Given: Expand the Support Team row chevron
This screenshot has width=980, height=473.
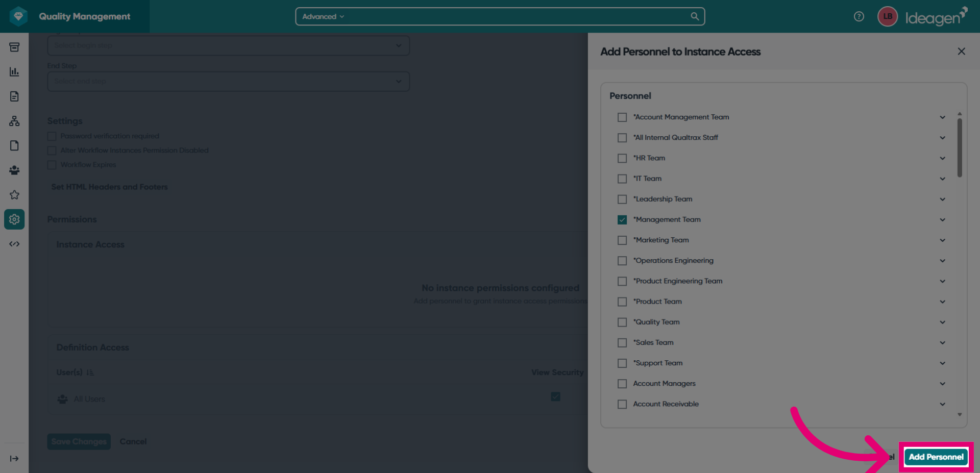Looking at the screenshot, I should coord(943,363).
